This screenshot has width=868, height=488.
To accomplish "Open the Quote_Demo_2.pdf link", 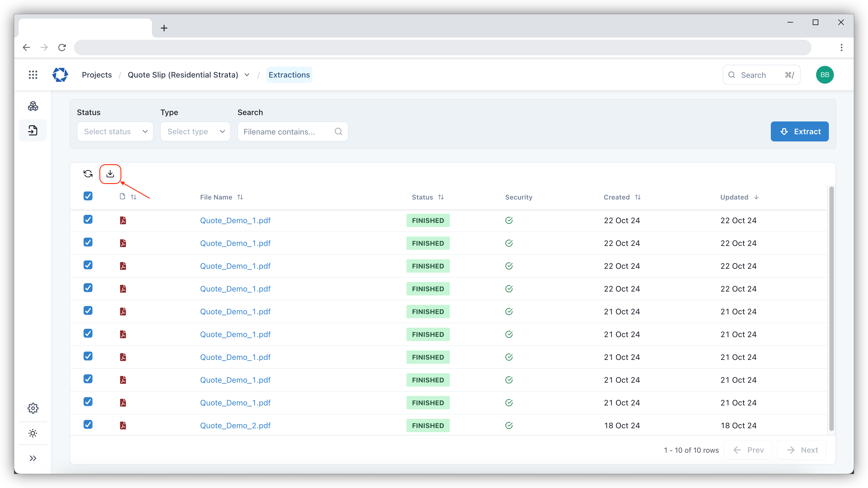I will tap(235, 425).
